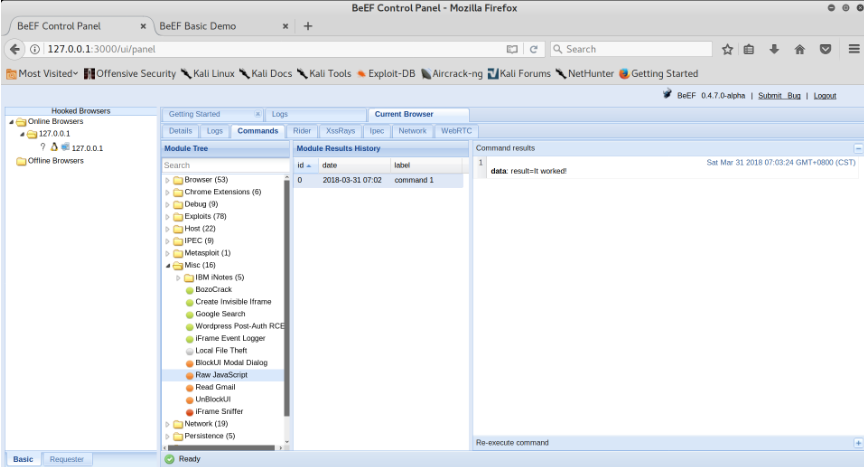
Task: Select the Google Search module
Action: 220,314
